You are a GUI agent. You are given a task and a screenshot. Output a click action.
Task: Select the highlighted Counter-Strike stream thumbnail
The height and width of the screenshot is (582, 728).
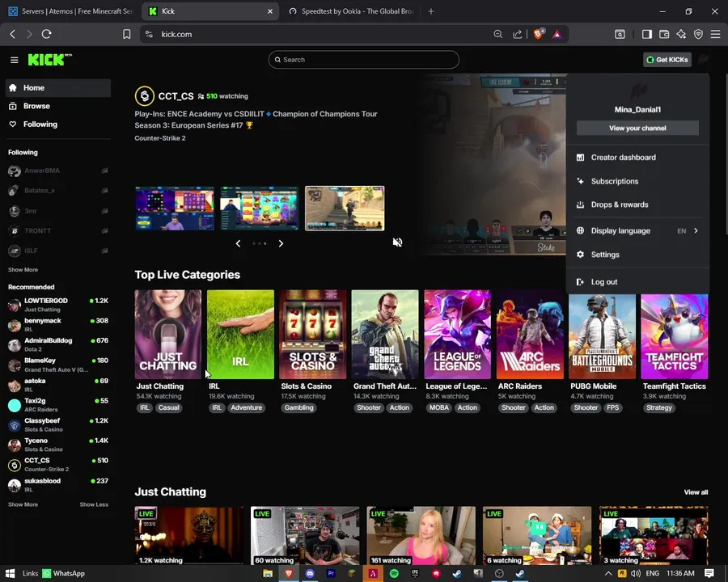[x=345, y=209]
